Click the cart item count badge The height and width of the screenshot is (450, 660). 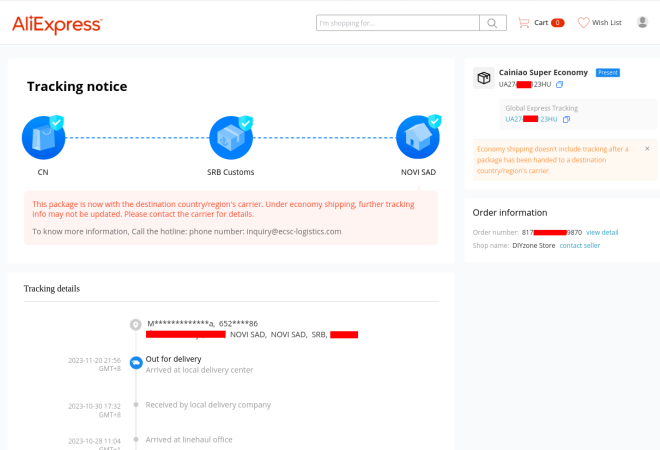click(x=557, y=23)
